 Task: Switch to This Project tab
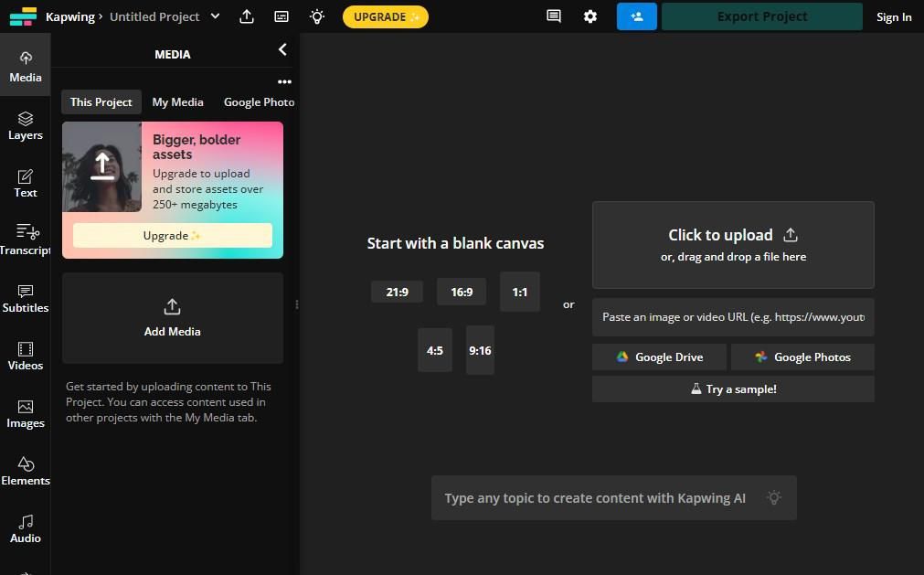(x=101, y=101)
